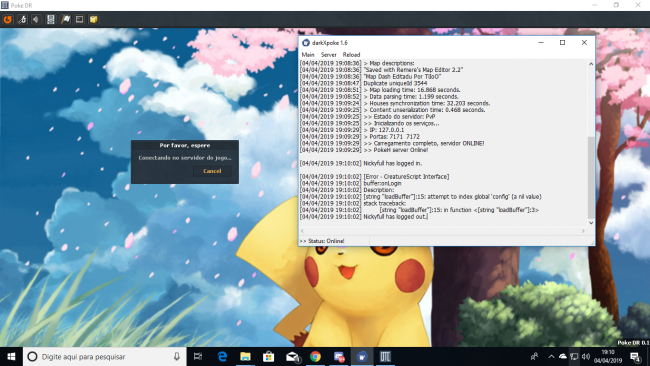Click the volume speaker tray icon

tap(586, 356)
